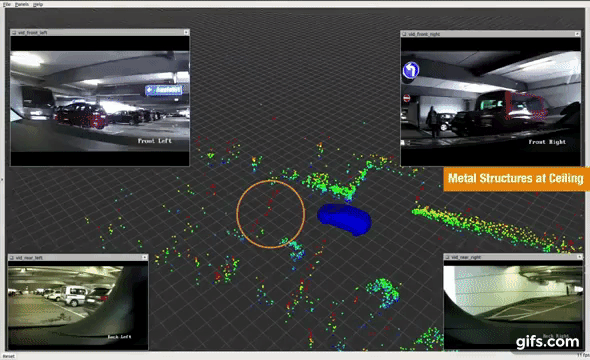Click the vid_rear_right panel window icon
Viewport: 590px width, 360px height.
pyautogui.click(x=447, y=257)
